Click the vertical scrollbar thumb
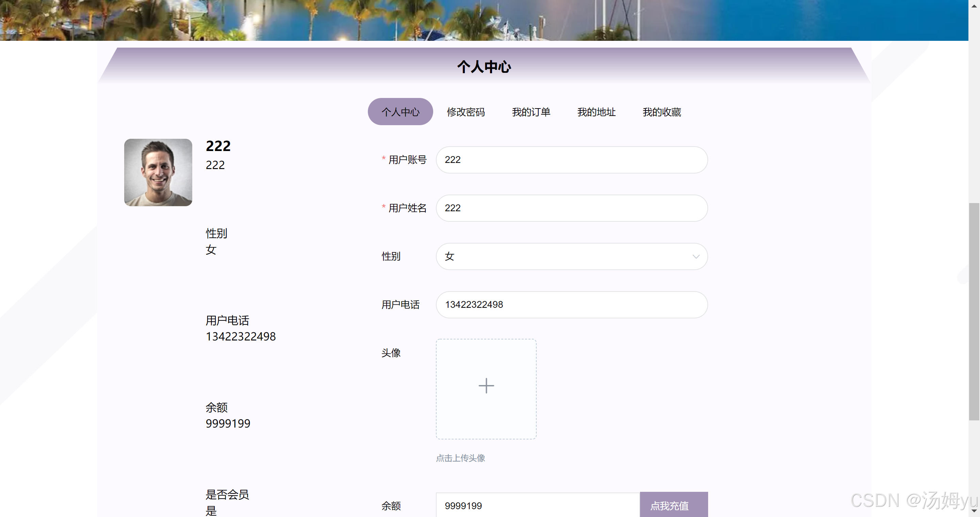 point(974,312)
